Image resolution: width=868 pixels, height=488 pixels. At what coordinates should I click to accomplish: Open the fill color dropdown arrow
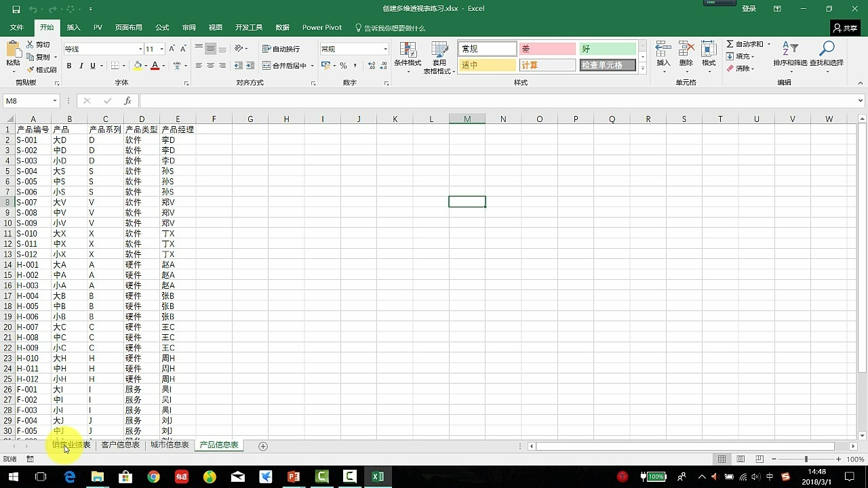point(147,66)
